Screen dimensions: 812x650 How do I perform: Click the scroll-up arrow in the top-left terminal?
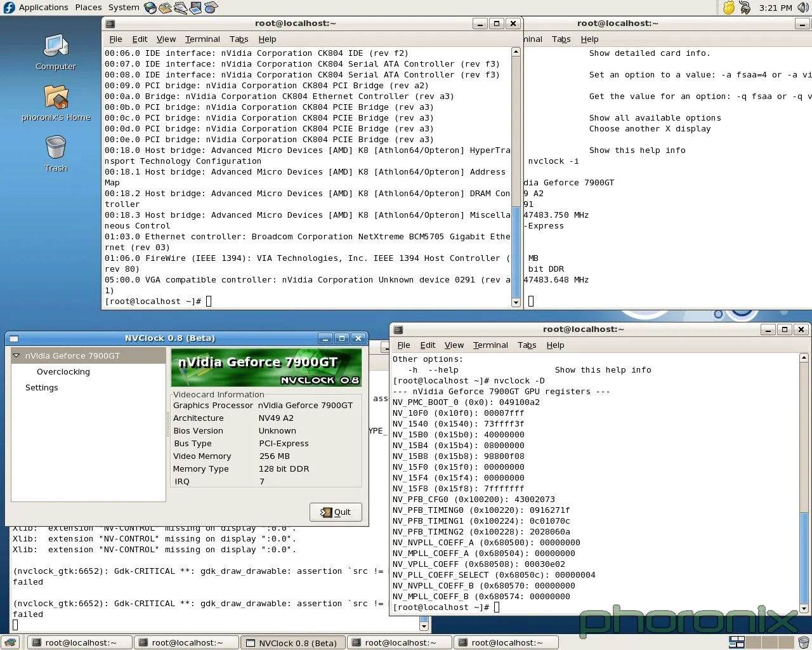pyautogui.click(x=516, y=51)
